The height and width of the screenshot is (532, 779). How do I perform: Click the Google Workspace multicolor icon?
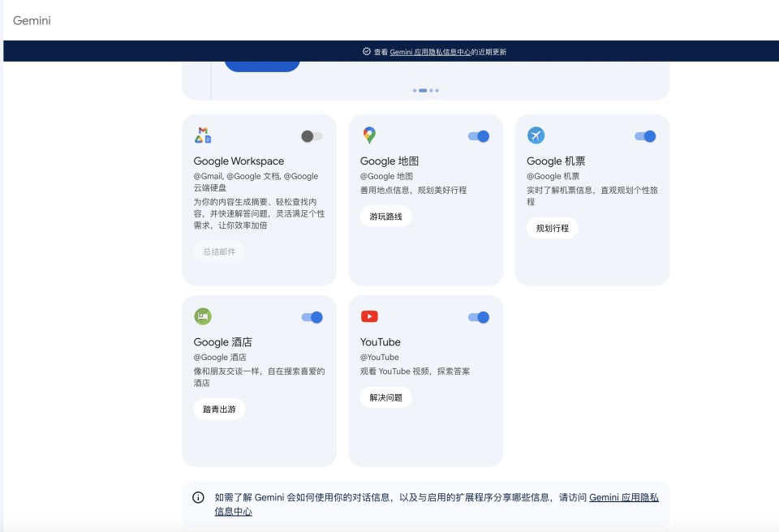(203, 134)
